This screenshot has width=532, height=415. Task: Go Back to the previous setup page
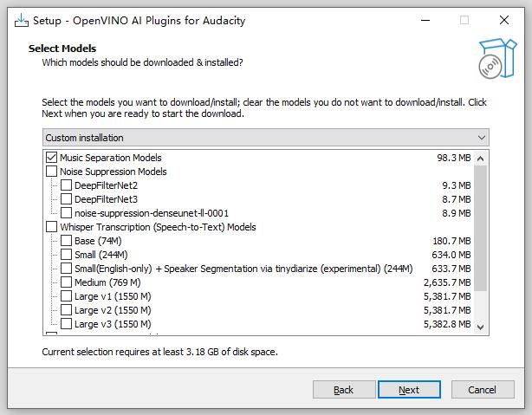click(344, 390)
